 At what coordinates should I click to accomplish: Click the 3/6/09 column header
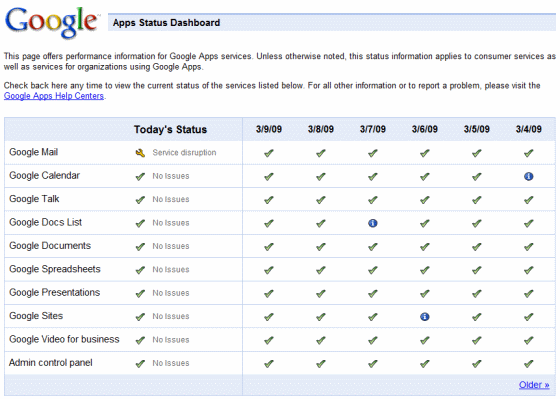pos(425,129)
